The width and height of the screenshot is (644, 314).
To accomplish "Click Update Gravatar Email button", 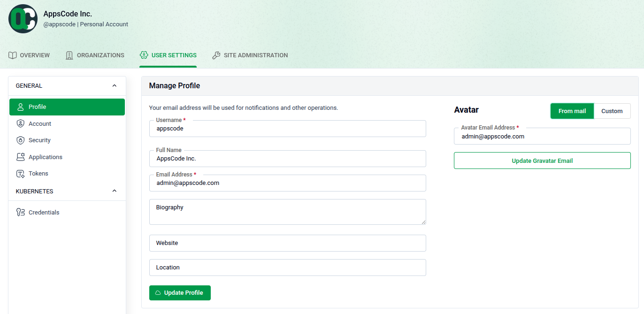I will point(542,160).
